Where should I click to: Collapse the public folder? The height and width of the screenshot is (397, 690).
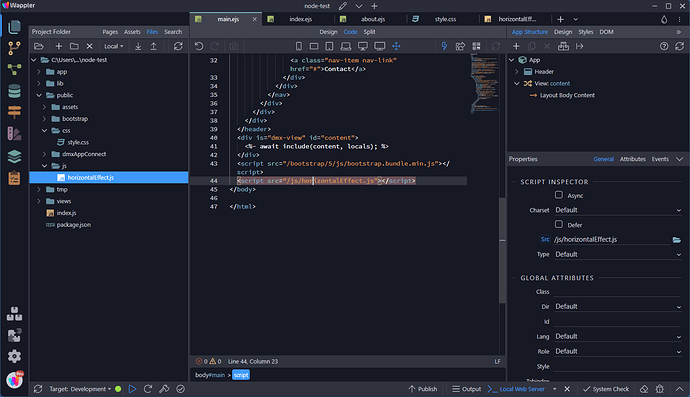(39, 95)
